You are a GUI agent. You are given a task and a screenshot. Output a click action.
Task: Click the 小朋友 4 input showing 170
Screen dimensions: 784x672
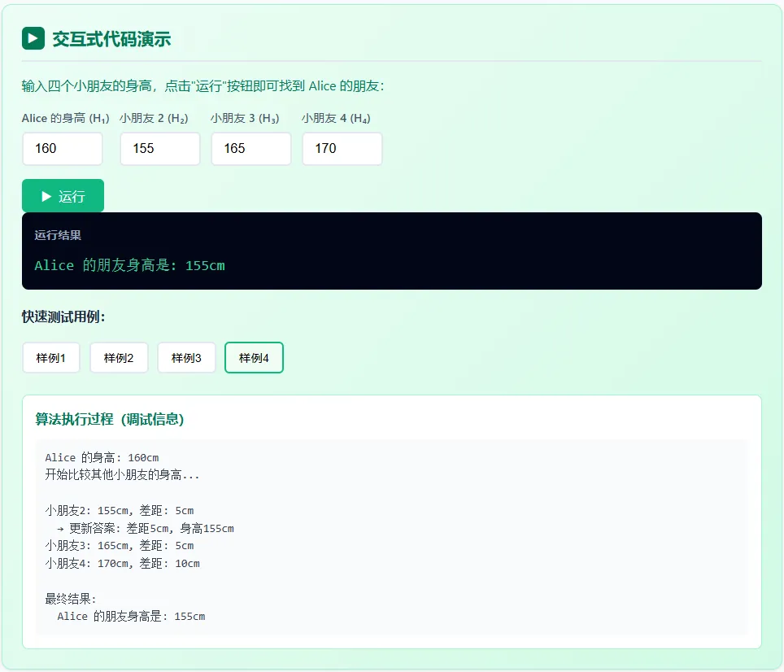[342, 149]
